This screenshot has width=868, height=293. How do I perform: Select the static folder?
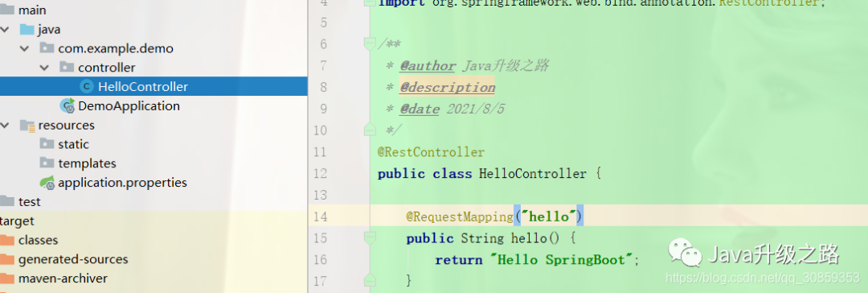[x=74, y=144]
